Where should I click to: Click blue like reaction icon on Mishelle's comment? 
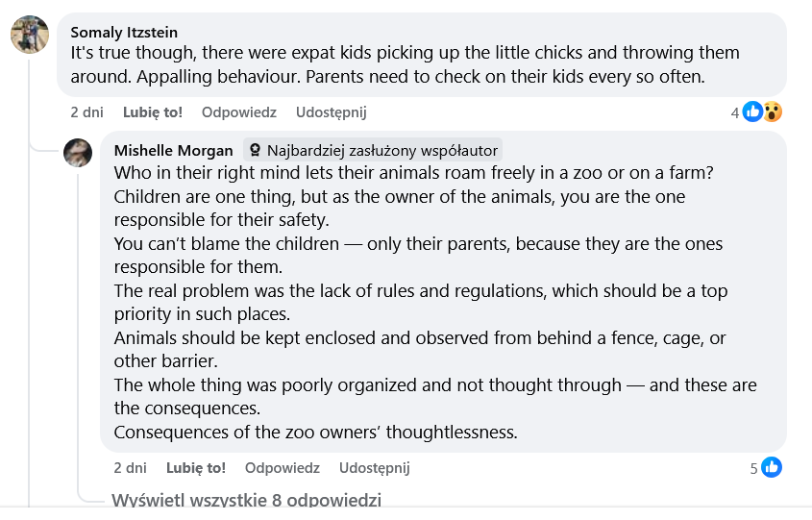(771, 468)
